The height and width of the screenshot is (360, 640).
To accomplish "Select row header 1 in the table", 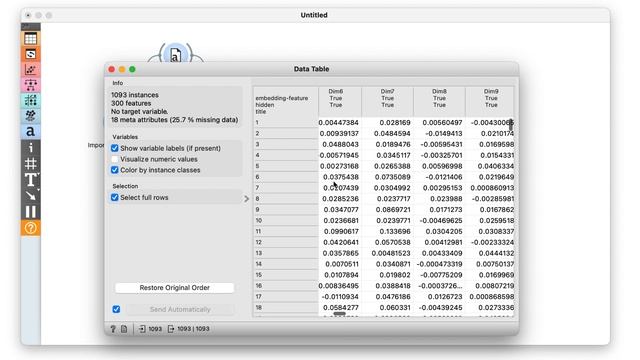I will click(x=285, y=122).
